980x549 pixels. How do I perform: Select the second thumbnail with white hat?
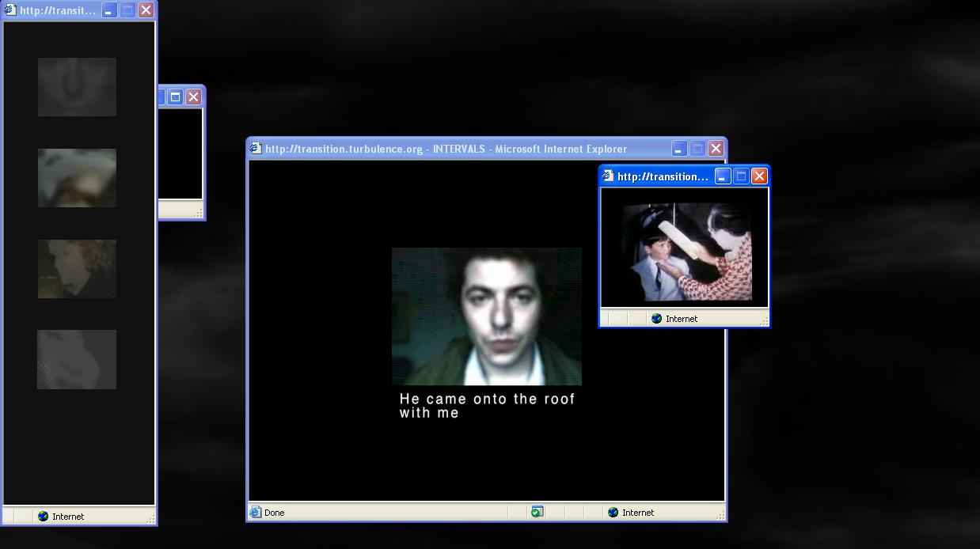77,178
